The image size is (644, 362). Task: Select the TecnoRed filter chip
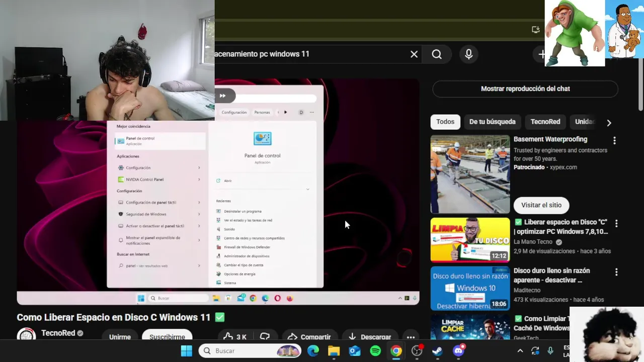[545, 122]
